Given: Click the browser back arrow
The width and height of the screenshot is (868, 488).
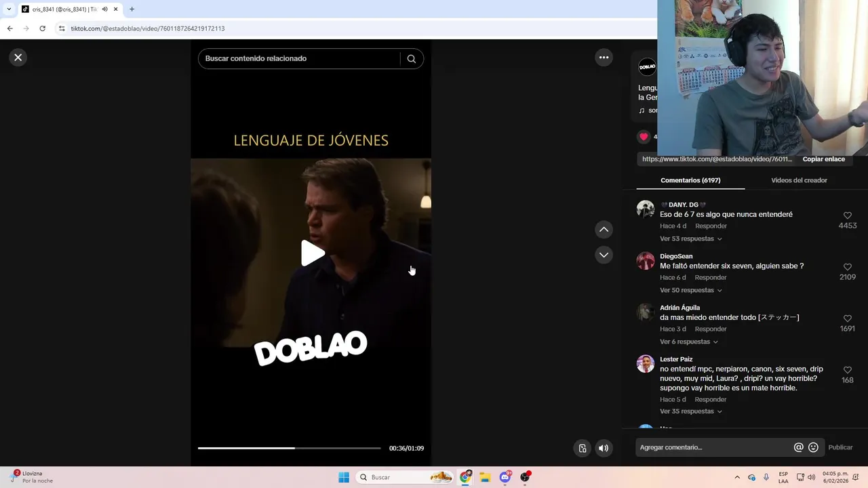Looking at the screenshot, I should click(x=9, y=28).
